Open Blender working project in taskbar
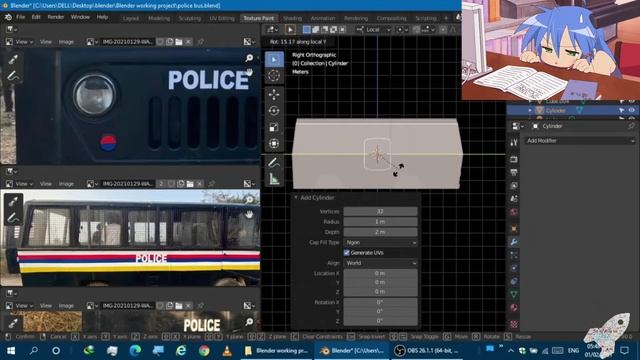The height and width of the screenshot is (360, 640). click(x=276, y=351)
